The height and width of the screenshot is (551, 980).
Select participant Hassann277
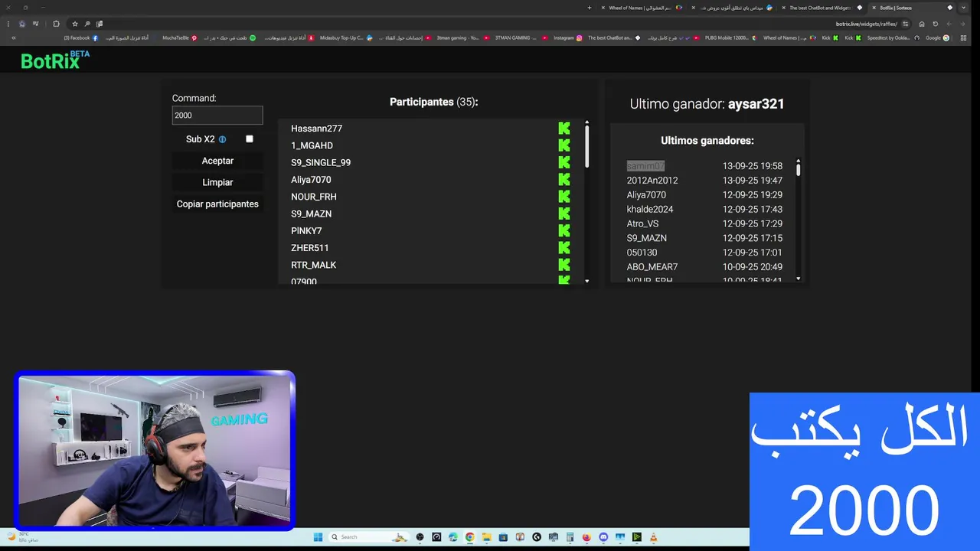point(316,129)
